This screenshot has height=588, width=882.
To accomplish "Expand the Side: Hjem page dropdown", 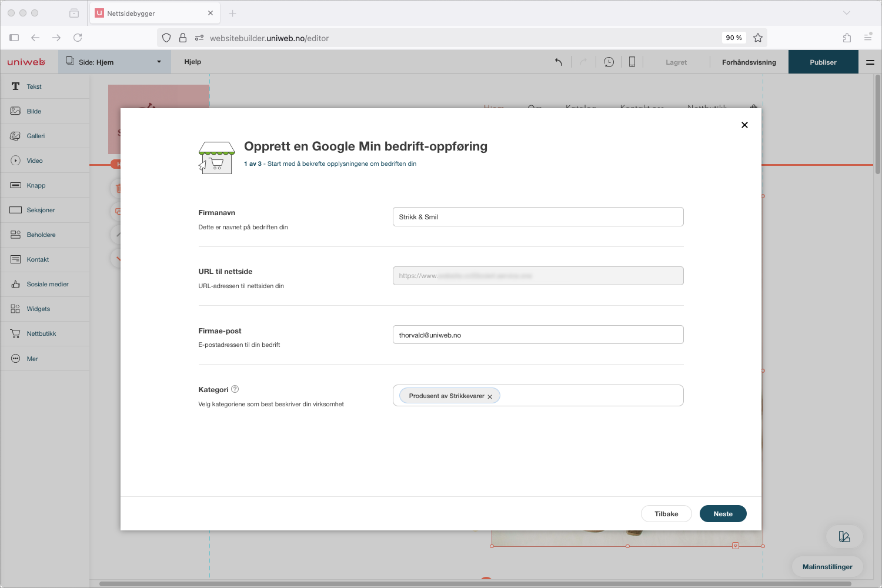I will point(115,62).
